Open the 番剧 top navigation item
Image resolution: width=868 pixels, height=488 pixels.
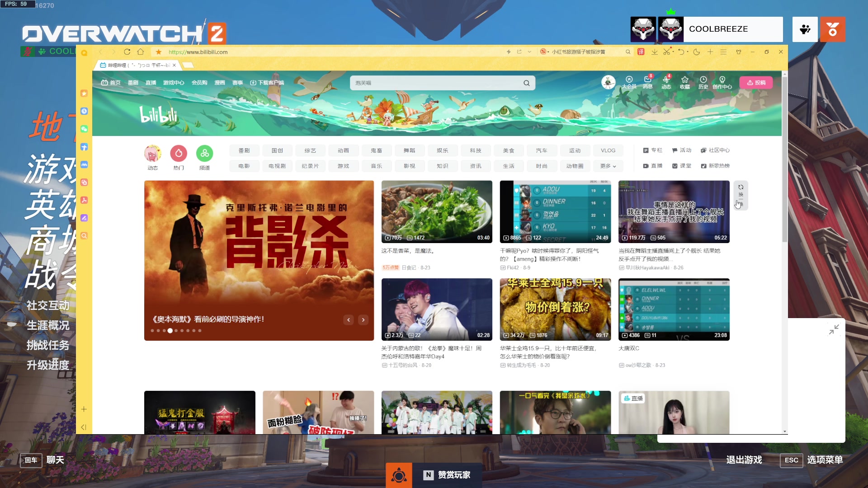(x=133, y=83)
